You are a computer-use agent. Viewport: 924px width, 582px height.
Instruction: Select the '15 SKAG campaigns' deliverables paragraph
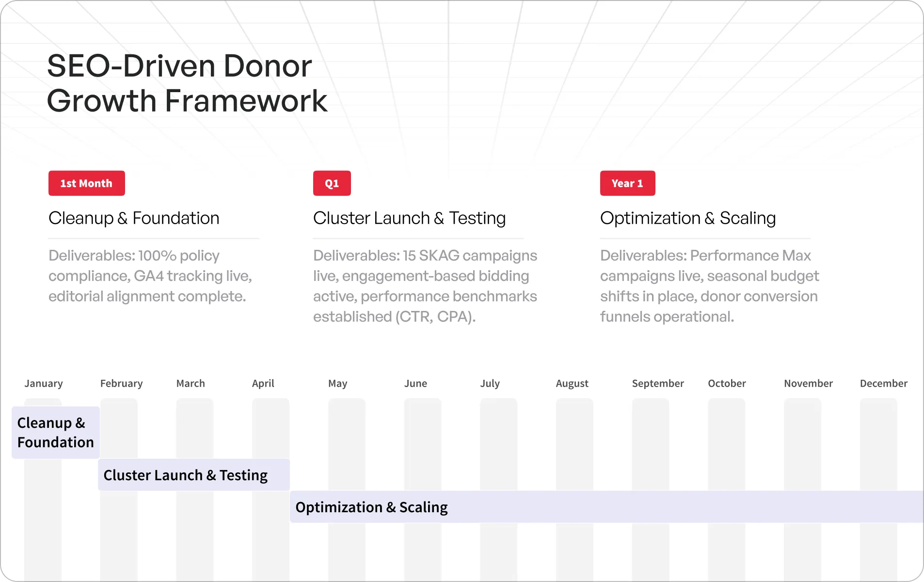[x=425, y=286]
